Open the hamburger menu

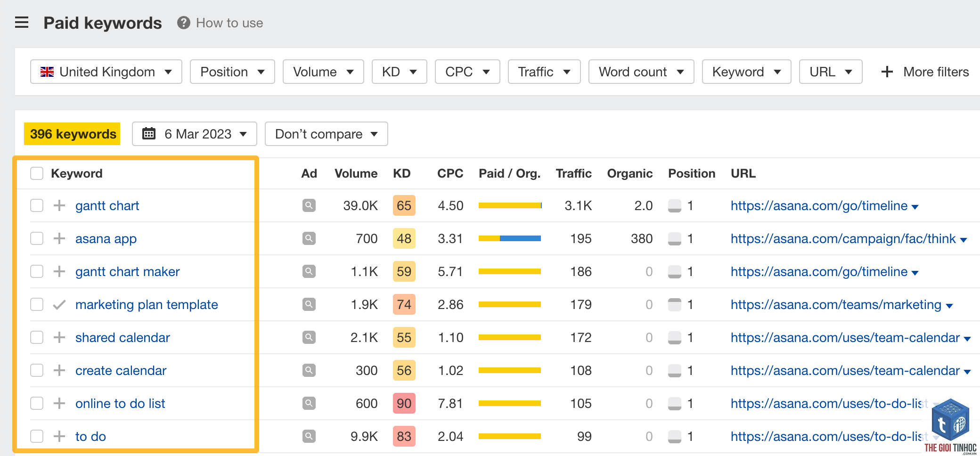(22, 23)
